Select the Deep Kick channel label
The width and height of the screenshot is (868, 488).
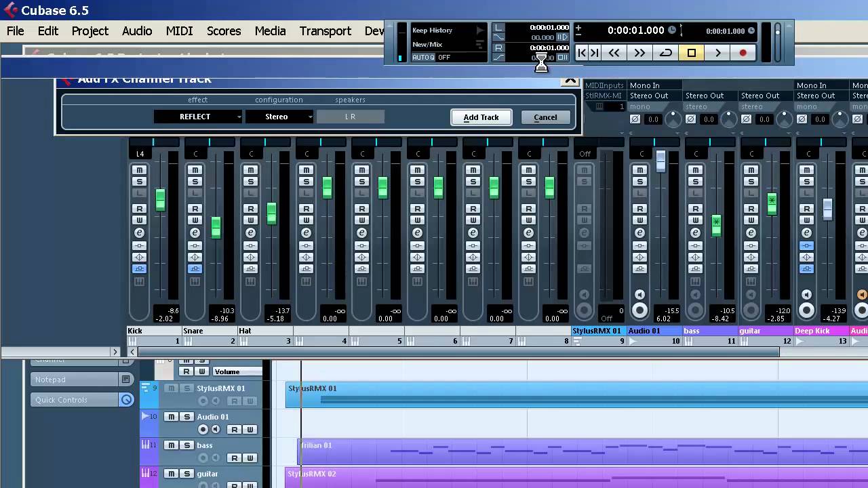point(821,331)
